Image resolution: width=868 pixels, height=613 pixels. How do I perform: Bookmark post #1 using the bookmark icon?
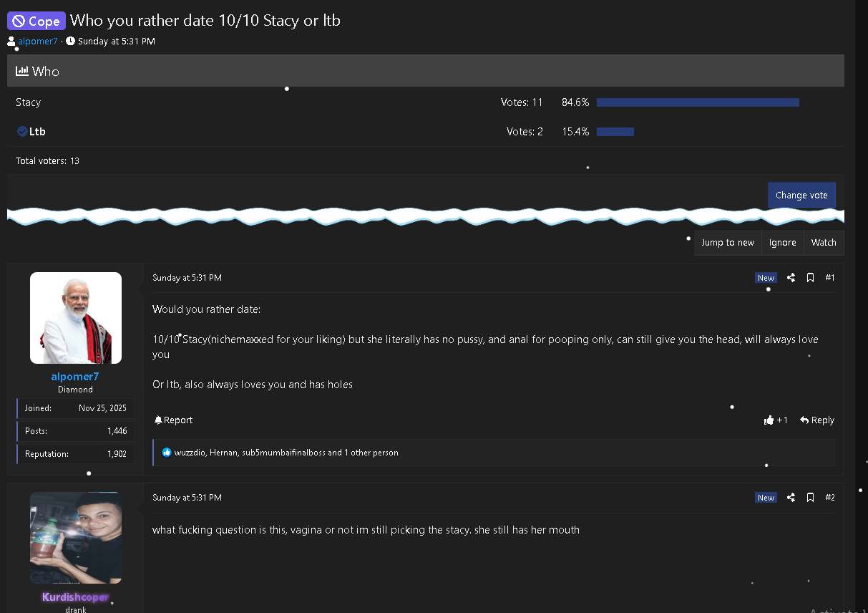810,278
